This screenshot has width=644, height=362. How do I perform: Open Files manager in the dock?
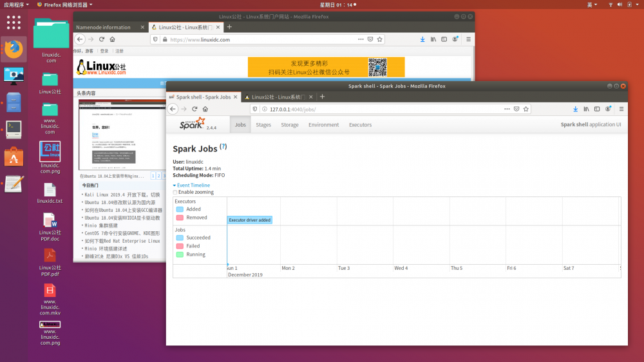[x=14, y=102]
